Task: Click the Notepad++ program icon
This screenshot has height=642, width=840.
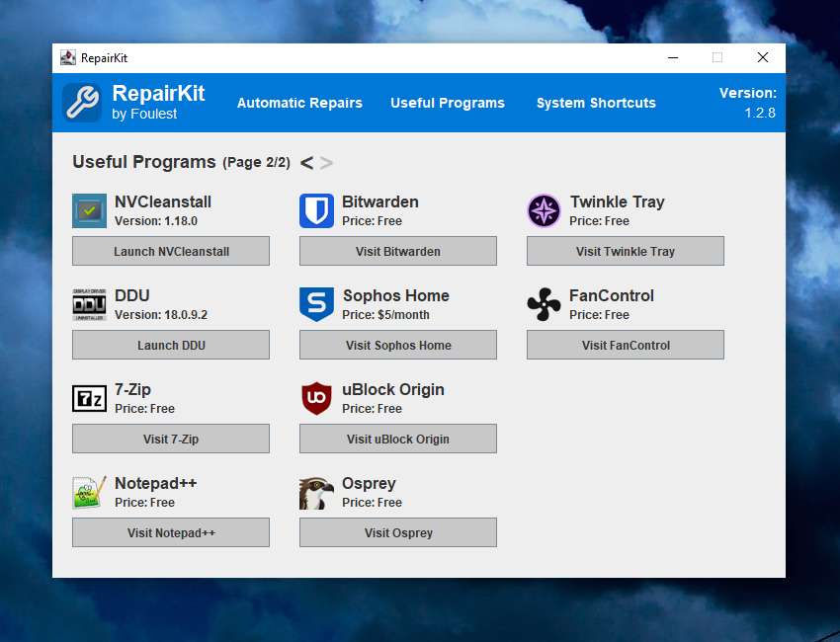Action: point(90,492)
